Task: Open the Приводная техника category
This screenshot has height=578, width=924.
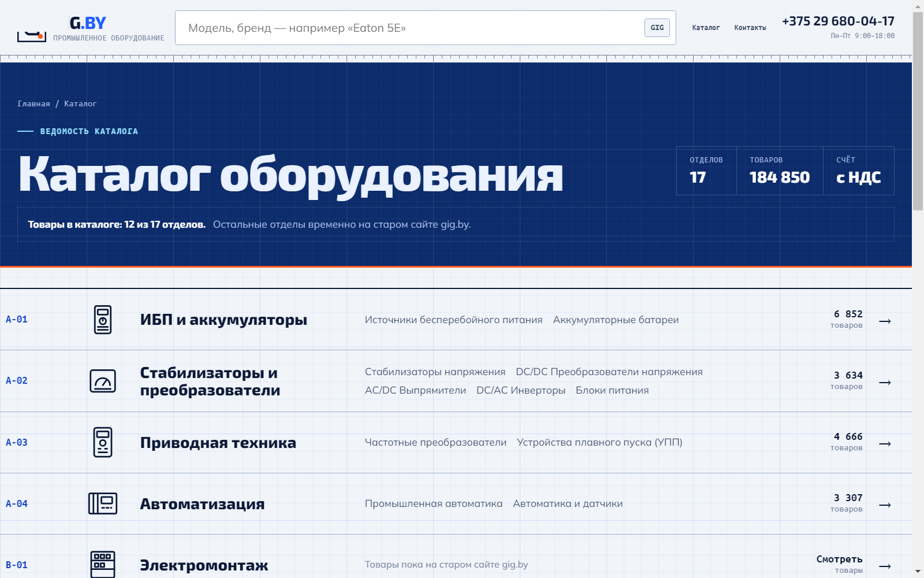Action: coord(218,443)
